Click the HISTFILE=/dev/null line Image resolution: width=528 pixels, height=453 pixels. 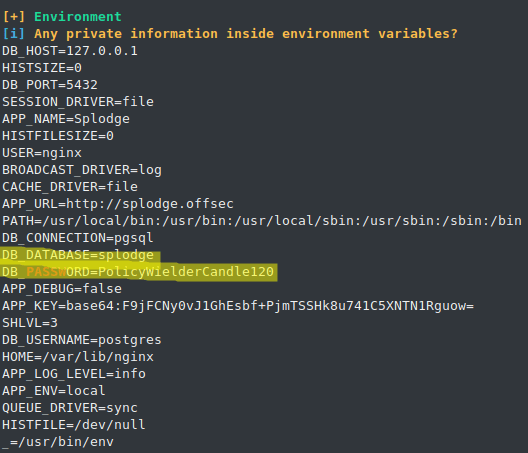pos(74,425)
